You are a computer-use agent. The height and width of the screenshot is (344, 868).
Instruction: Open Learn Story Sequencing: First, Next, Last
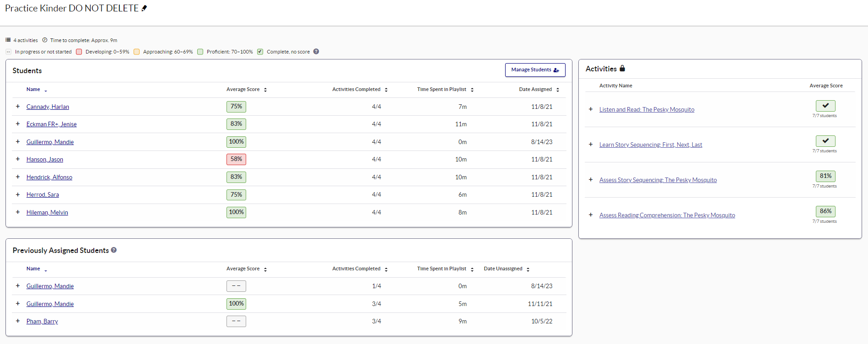coord(651,145)
